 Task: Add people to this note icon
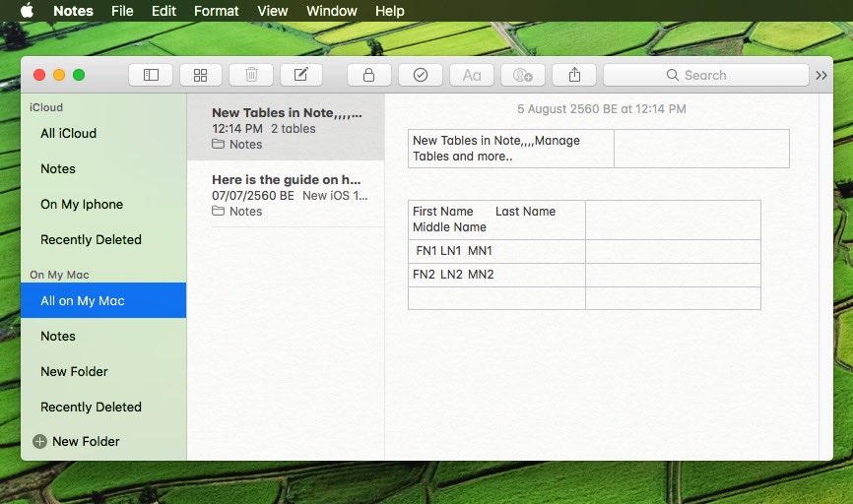(x=523, y=75)
